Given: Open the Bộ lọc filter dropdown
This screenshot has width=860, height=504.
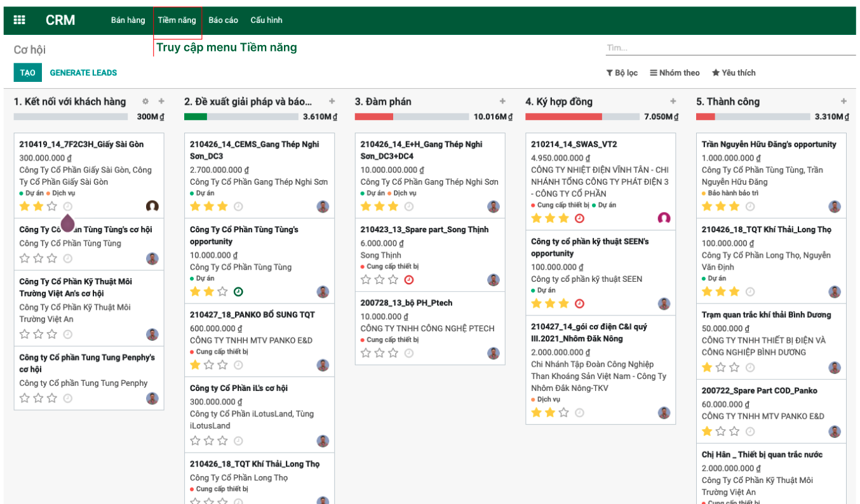Looking at the screenshot, I should click(622, 73).
